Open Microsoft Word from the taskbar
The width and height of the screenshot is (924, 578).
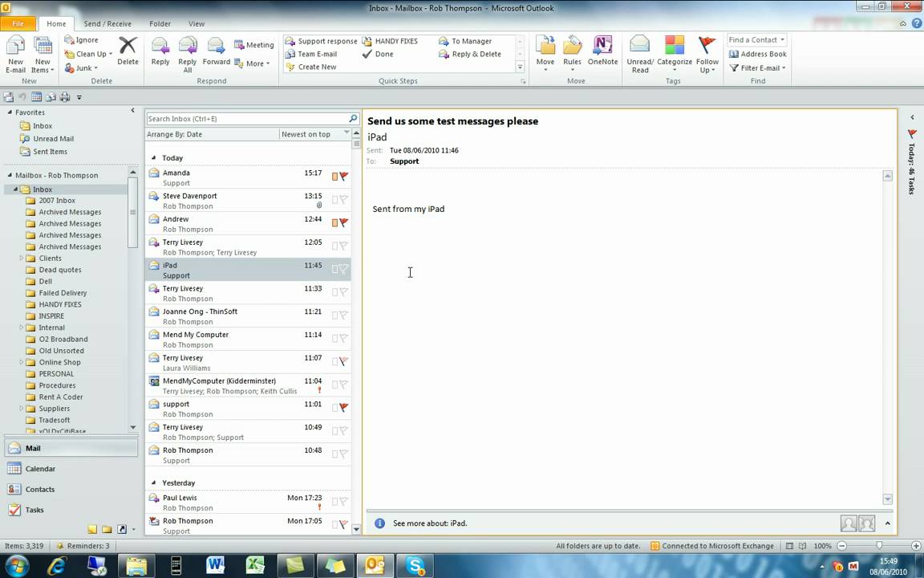[216, 565]
